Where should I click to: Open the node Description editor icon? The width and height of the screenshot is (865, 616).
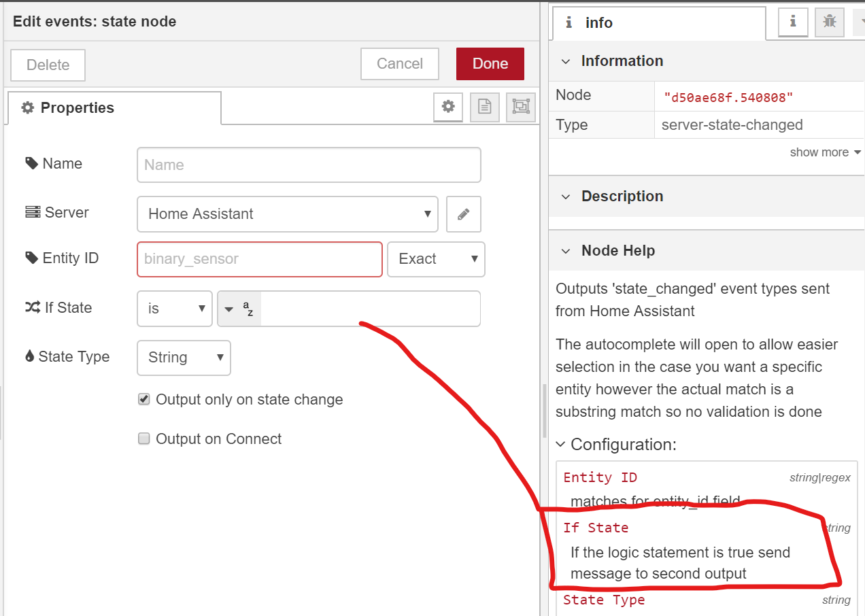(x=484, y=107)
